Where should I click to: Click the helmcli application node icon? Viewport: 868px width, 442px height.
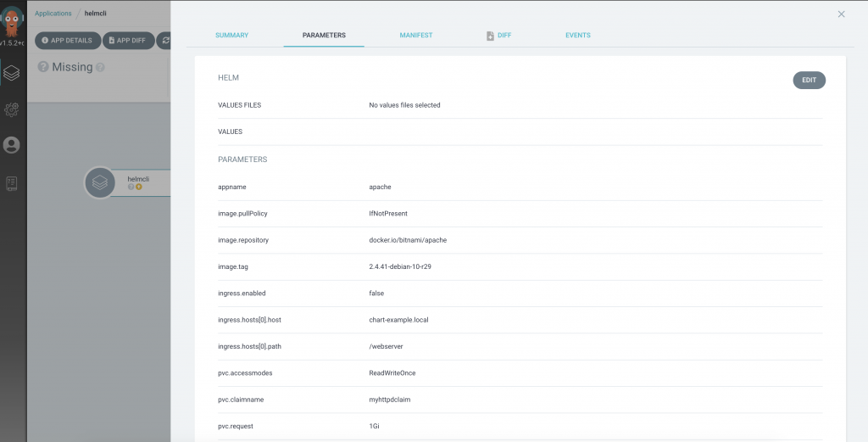(x=100, y=182)
